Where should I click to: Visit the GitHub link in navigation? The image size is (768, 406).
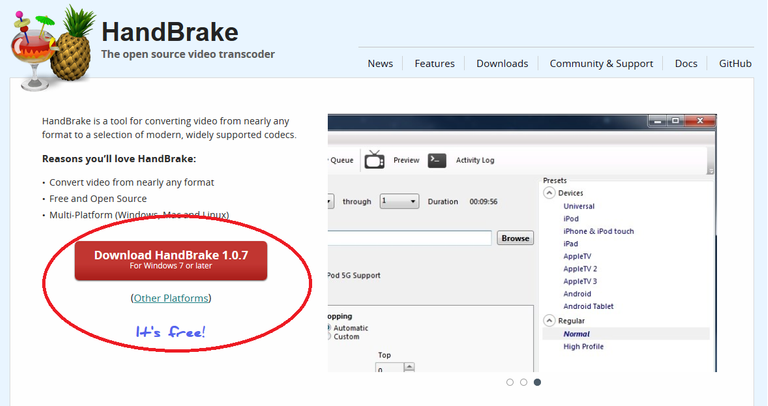coord(735,64)
